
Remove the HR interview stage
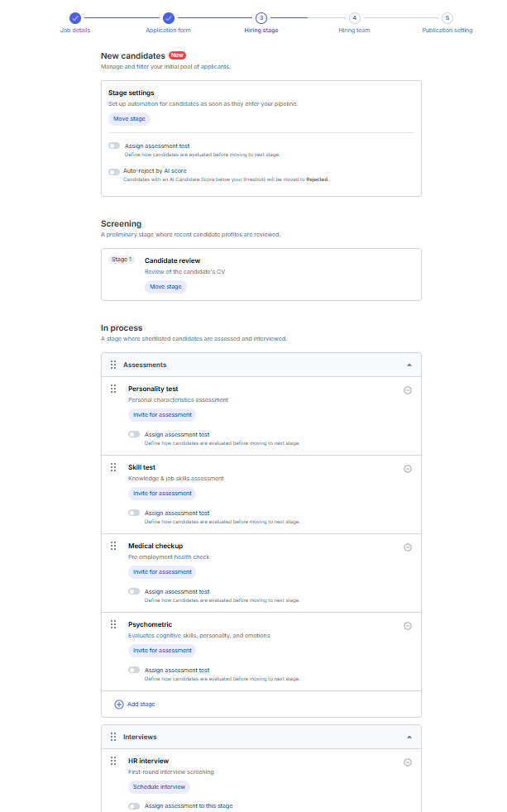(408, 762)
